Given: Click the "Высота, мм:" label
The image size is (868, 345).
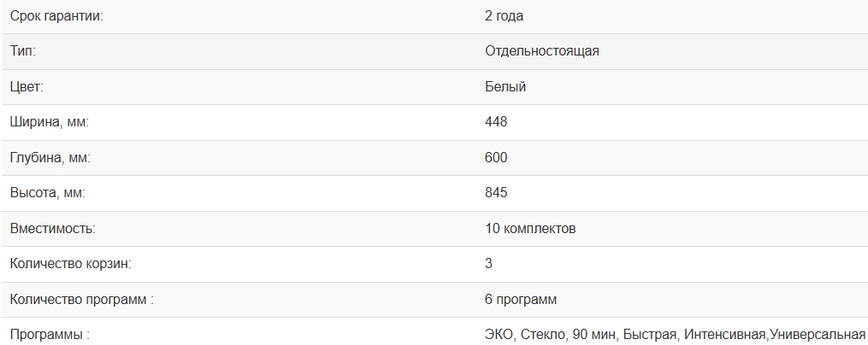Looking at the screenshot, I should (x=48, y=193).
